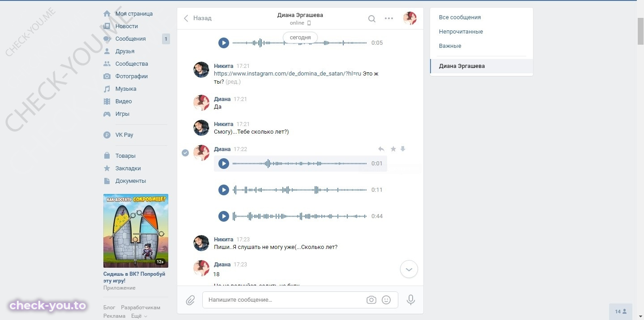Screen dimensions: 644x320
Task: Search the conversation with magnifier icon
Action: (372, 19)
